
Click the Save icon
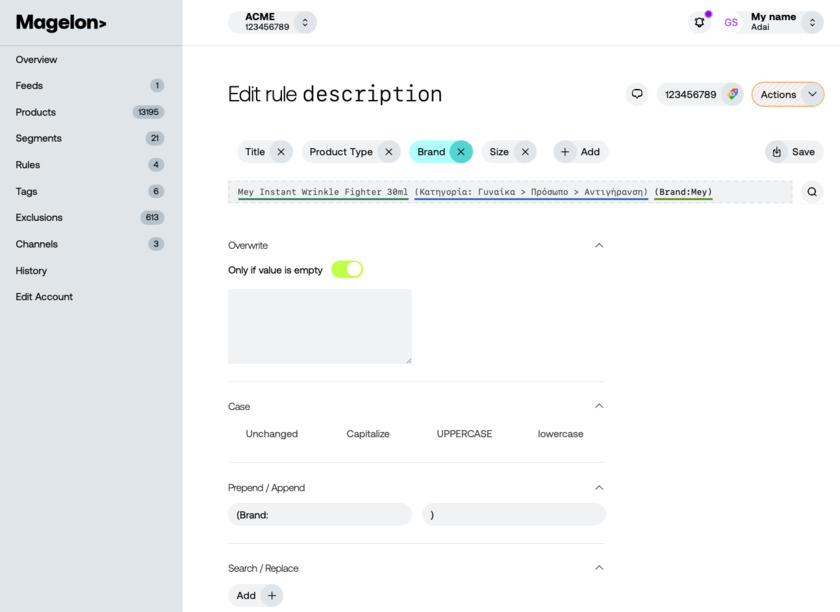777,152
